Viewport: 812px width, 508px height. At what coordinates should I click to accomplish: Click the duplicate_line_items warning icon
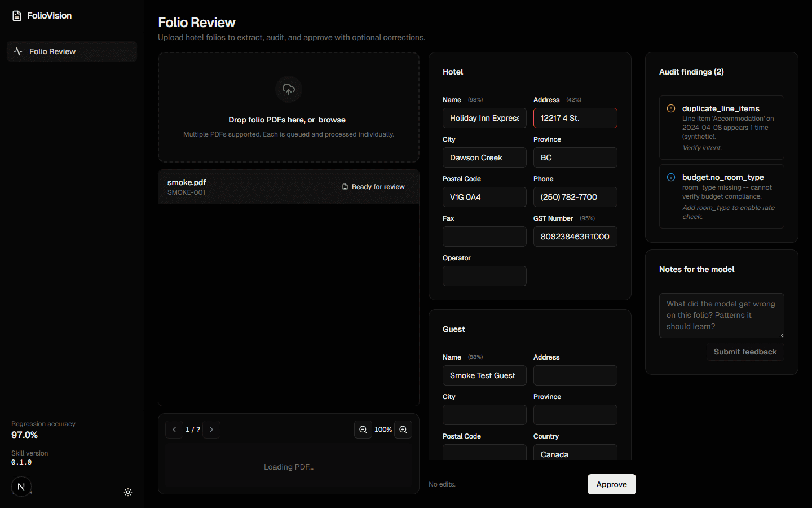671,108
